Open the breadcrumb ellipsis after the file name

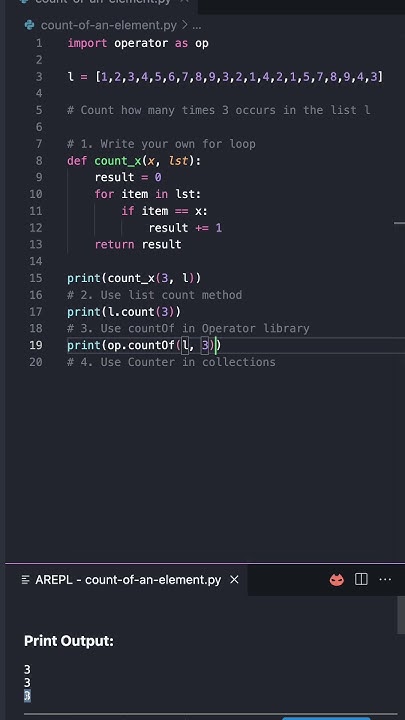coord(196,26)
